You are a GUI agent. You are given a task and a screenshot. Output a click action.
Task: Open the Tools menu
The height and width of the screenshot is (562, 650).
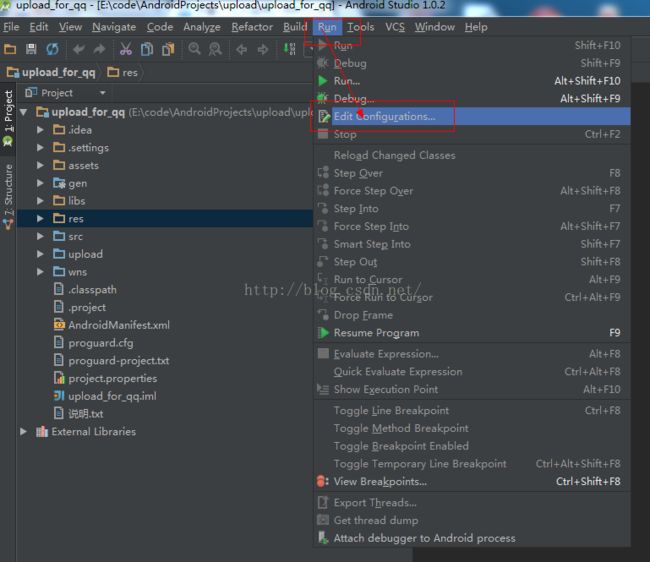tap(361, 27)
